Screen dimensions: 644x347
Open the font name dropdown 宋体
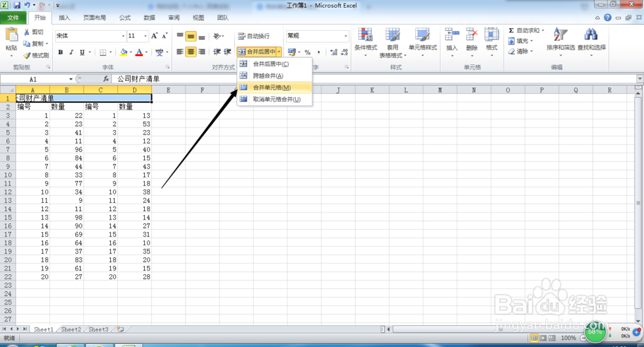(123, 36)
